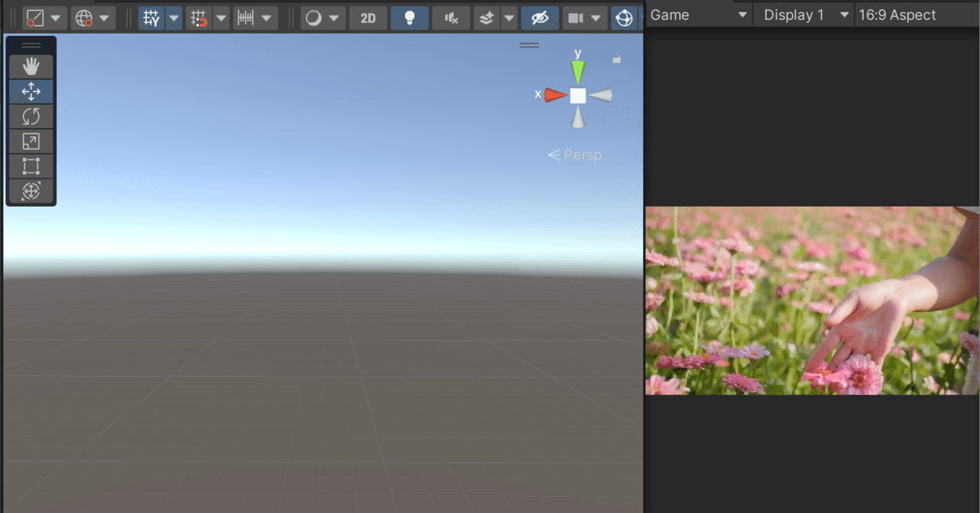Open the grid visibility dropdown arrow
Screen dimensions: 980x513
pyautogui.click(x=172, y=18)
